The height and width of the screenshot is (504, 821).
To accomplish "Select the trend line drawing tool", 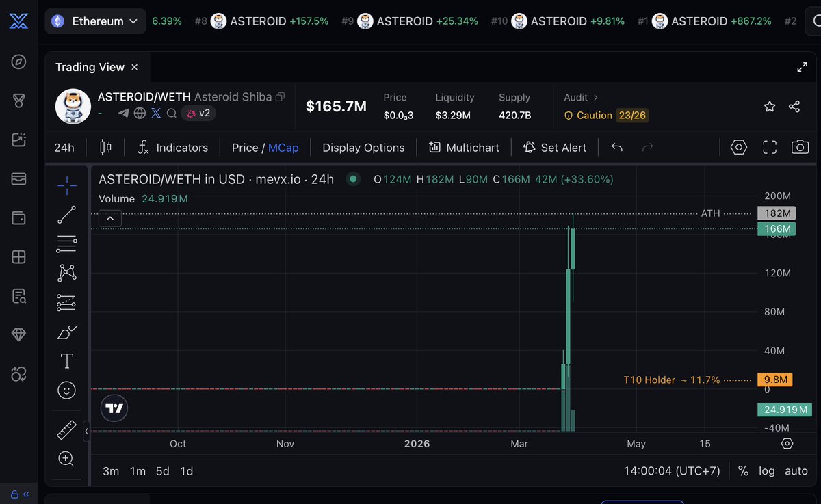I will [66, 215].
